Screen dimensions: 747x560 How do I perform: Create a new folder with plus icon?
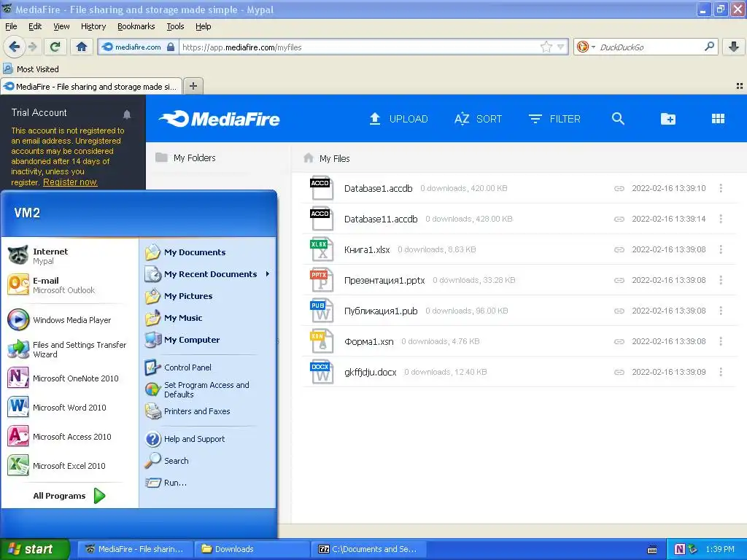668,119
